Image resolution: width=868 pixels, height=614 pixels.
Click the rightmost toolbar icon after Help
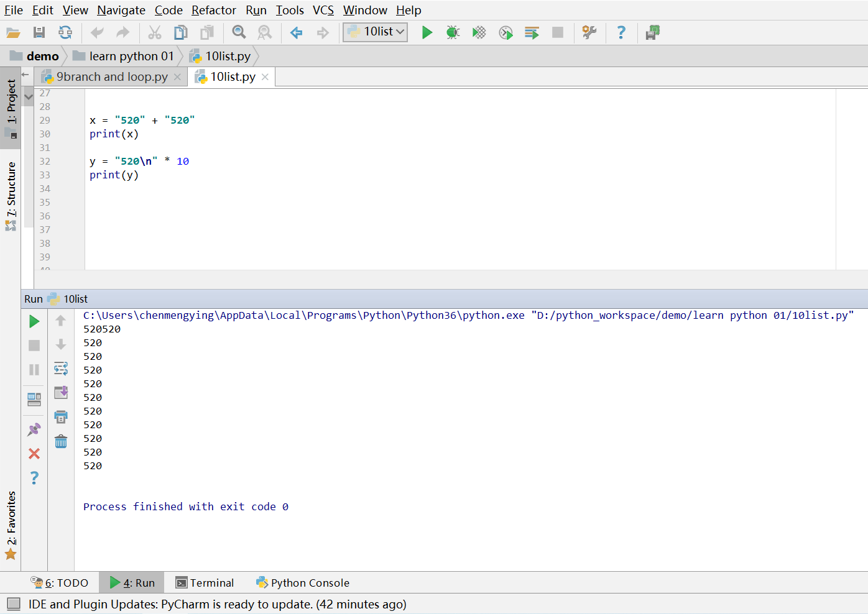652,32
